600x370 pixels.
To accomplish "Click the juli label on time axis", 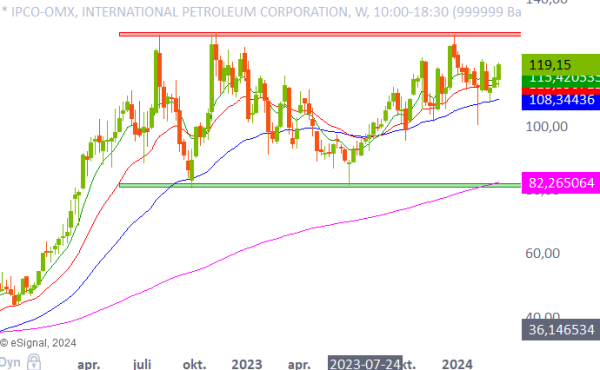I will tap(142, 363).
